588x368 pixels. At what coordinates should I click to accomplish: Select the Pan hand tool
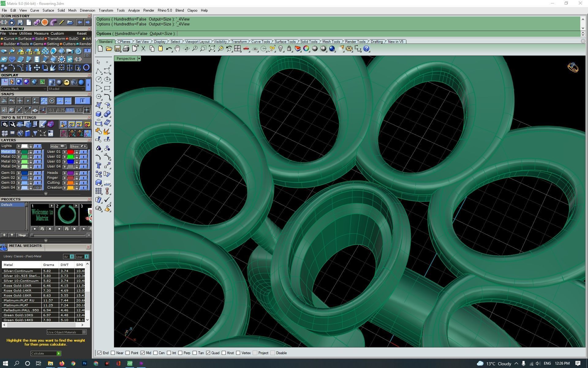pos(177,49)
